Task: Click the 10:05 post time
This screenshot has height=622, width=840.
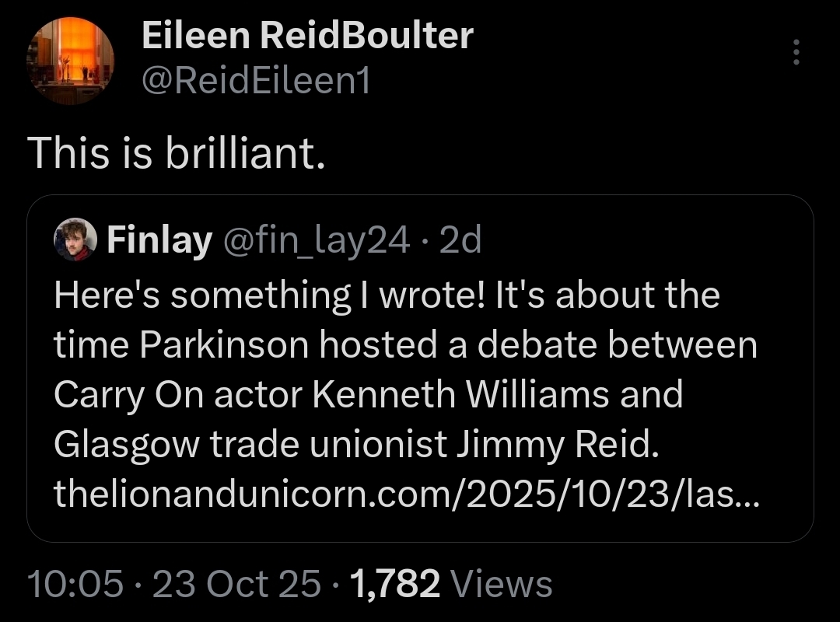Action: (x=75, y=583)
